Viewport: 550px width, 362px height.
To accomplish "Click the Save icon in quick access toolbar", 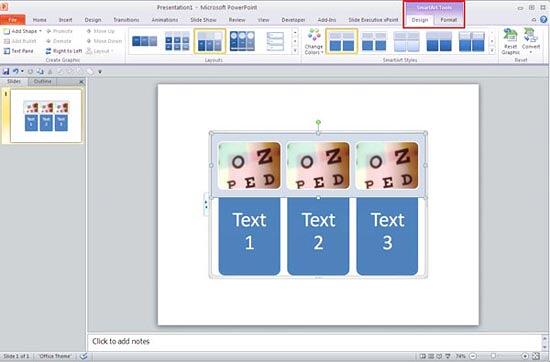I will pos(6,72).
